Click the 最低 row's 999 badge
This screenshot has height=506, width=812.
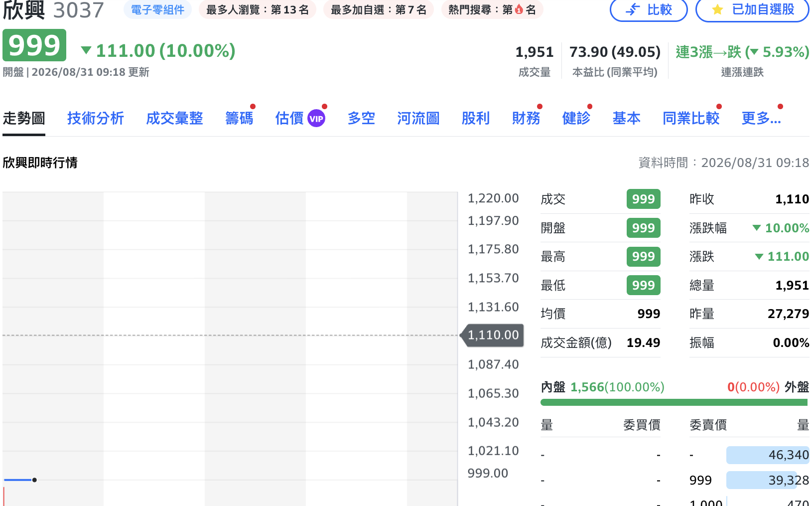point(643,285)
